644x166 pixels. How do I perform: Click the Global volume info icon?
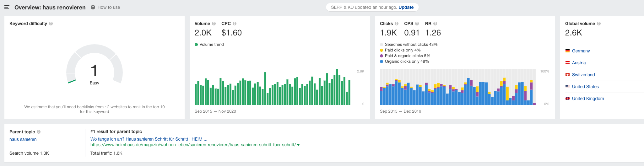coord(599,24)
